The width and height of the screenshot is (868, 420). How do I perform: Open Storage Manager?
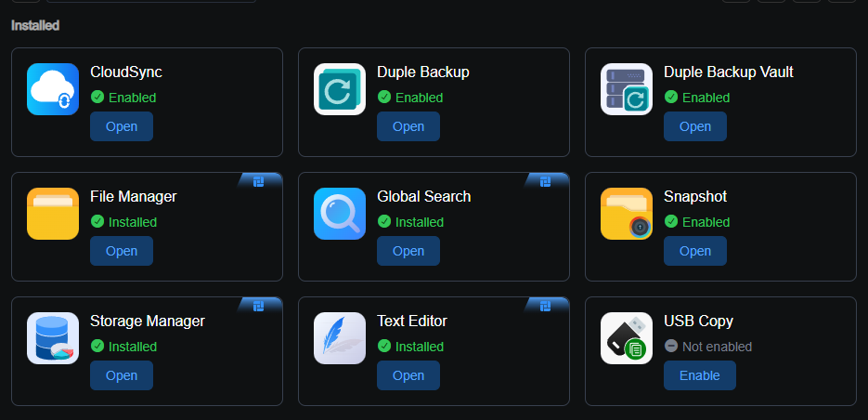[122, 375]
